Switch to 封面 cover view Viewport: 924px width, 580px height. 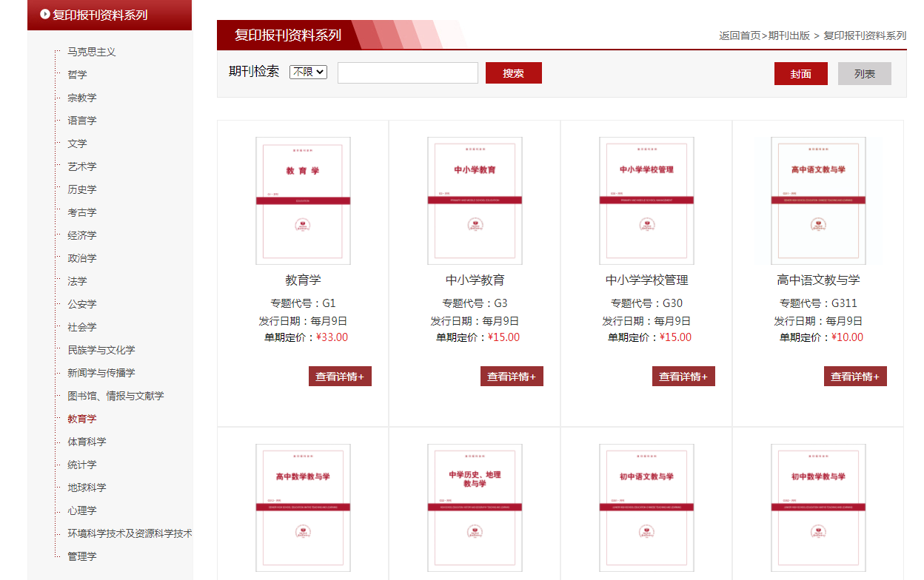pyautogui.click(x=800, y=74)
